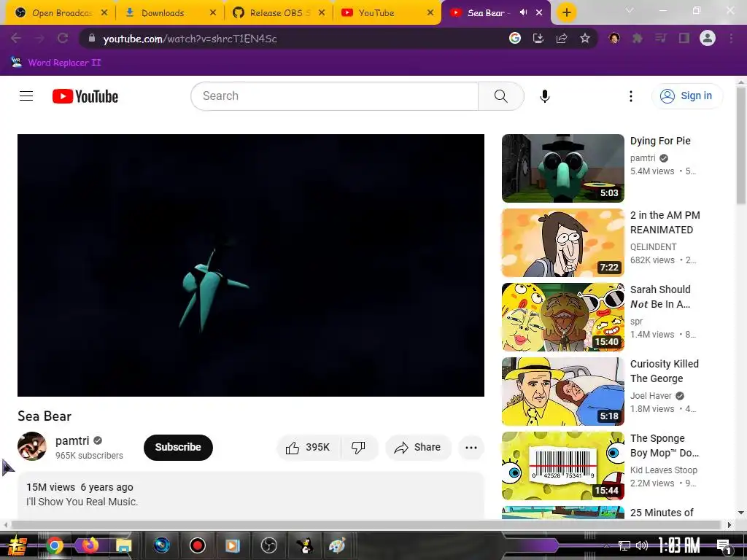Close the Downloads tab

[x=213, y=13]
